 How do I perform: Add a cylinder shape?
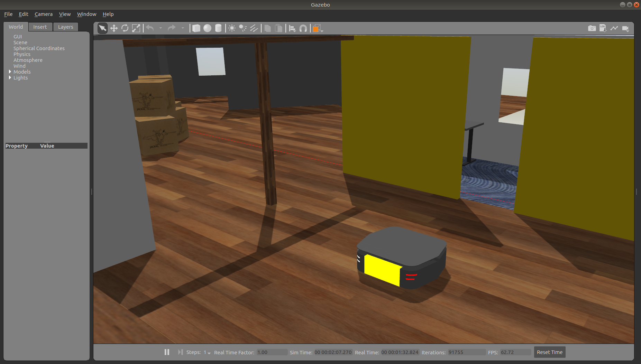[x=218, y=28]
